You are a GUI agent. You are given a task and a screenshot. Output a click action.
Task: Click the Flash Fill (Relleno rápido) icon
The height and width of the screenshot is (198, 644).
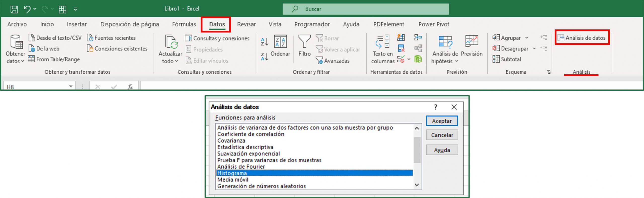click(401, 37)
